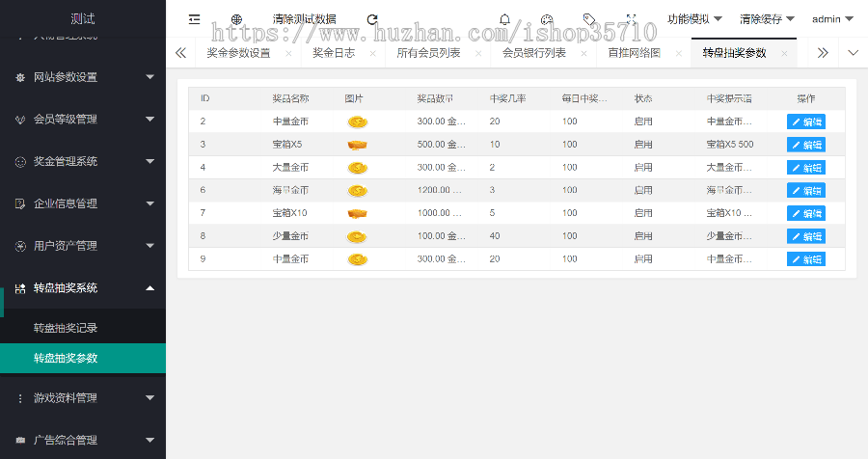Click the 测试 site title
868x459 pixels.
[83, 19]
